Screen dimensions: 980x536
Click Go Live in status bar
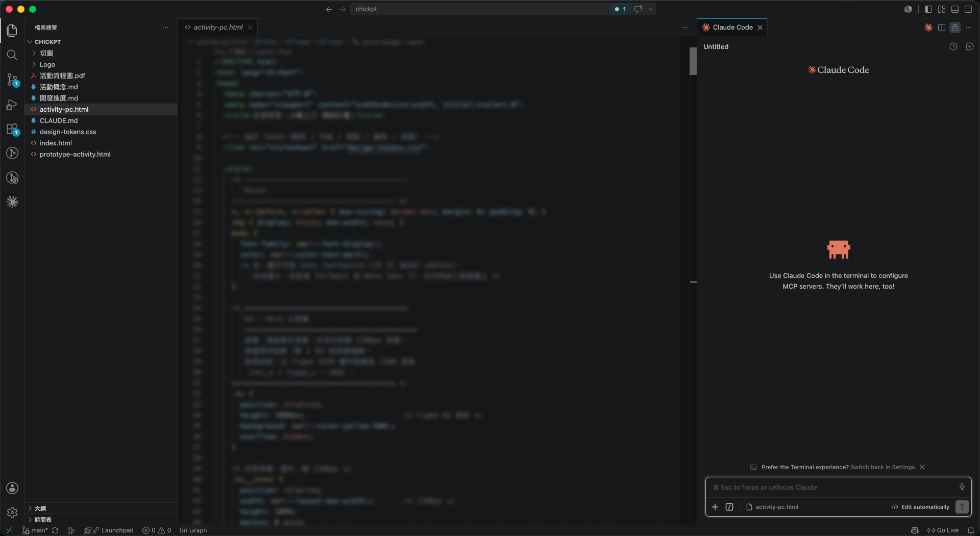943,530
